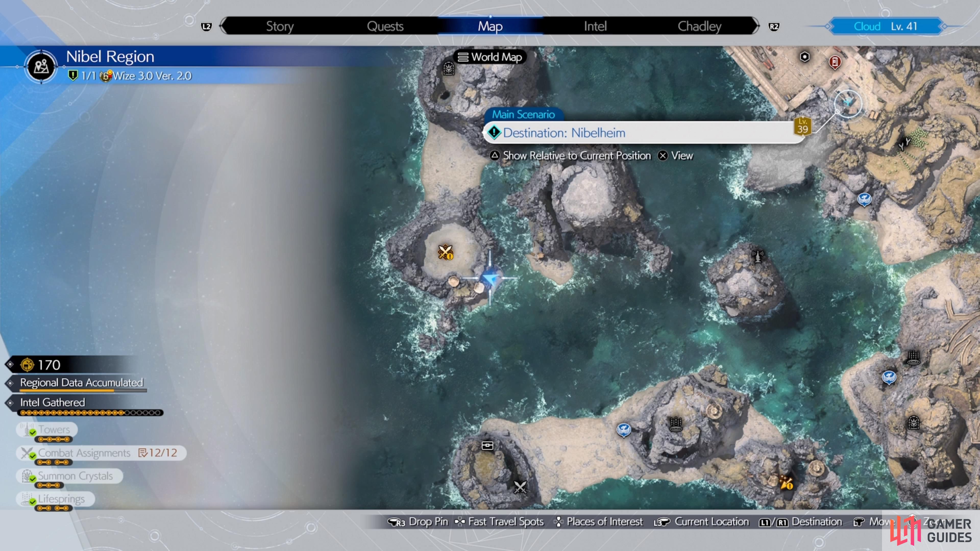Select Places of Interest at the bottom
Screen dimensions: 980x551
click(x=598, y=522)
